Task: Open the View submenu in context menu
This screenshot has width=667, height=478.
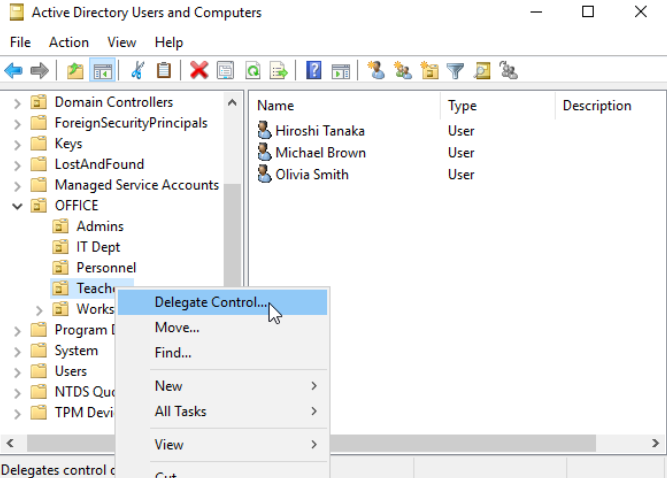Action: [222, 444]
